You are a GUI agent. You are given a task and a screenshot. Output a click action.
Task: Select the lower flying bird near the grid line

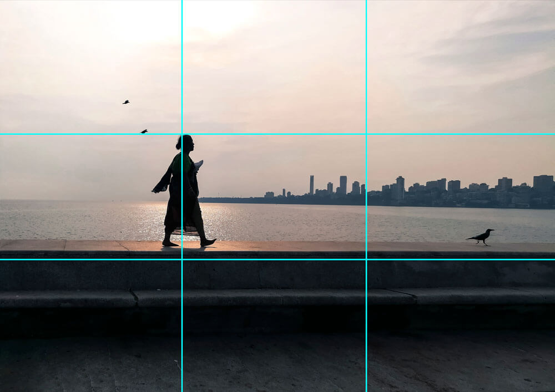(x=144, y=131)
